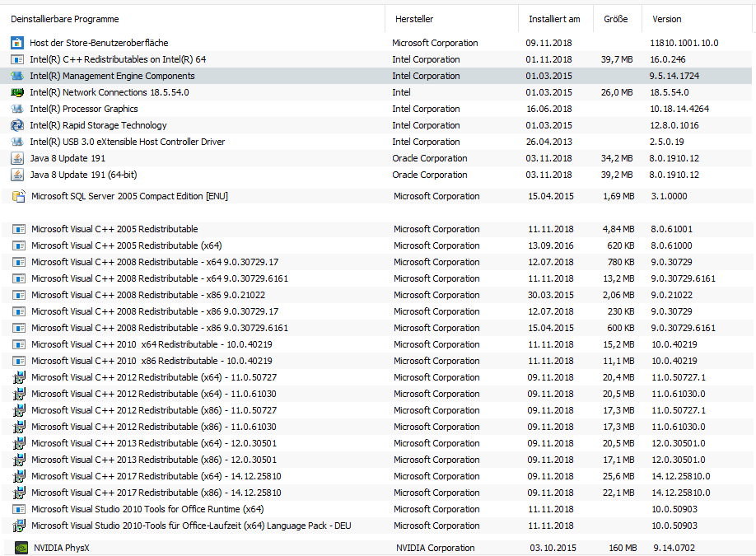Image resolution: width=756 pixels, height=556 pixels.
Task: Click install date 03.10.2015
Action: pos(553,548)
